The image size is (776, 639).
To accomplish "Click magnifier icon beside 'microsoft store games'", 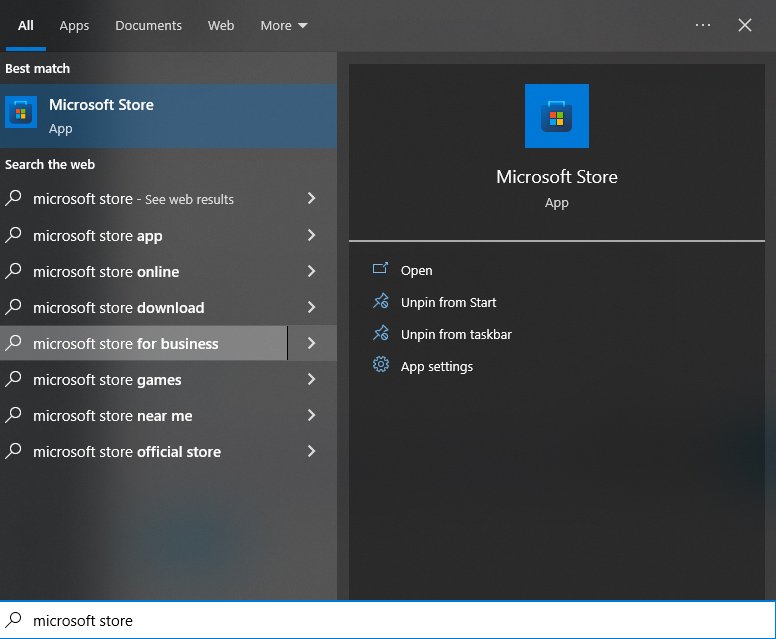I will point(14,379).
